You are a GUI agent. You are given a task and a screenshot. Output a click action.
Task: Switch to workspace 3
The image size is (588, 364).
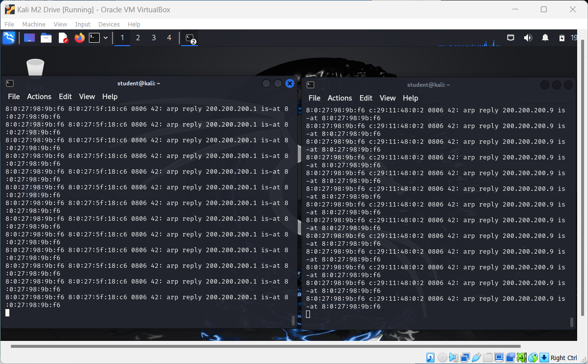[154, 38]
